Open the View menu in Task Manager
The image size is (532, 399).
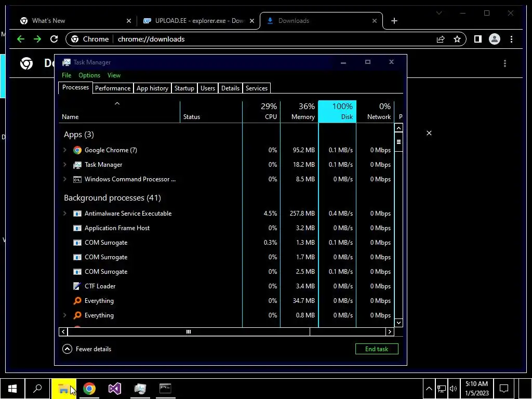[114, 75]
